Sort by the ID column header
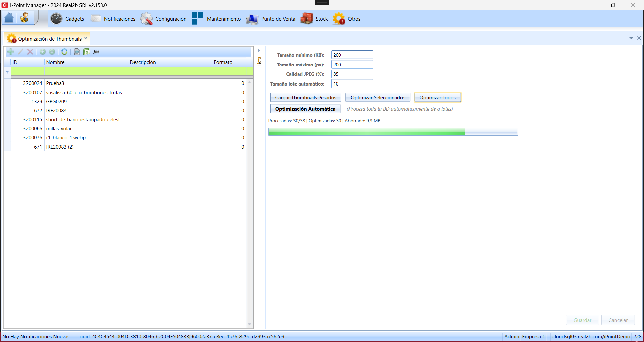Viewport: 644px width, 342px height. [28, 62]
